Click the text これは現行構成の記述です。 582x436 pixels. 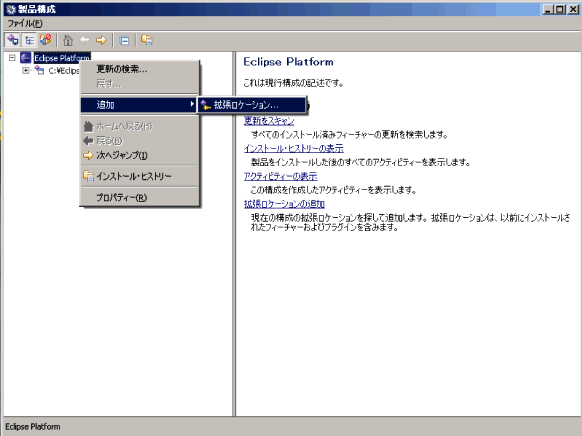point(293,83)
